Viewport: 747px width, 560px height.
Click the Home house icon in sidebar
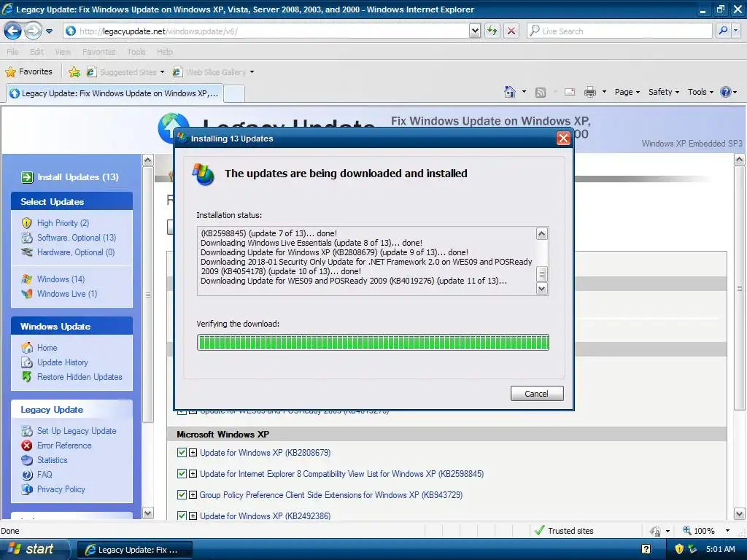click(x=27, y=348)
